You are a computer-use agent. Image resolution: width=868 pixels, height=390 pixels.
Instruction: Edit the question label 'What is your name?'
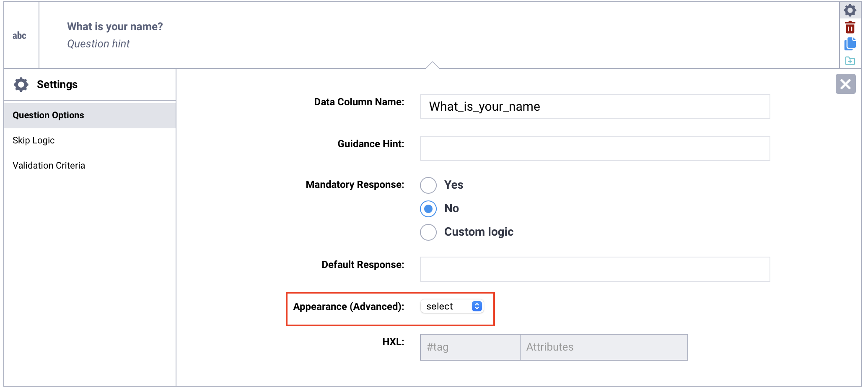115,26
